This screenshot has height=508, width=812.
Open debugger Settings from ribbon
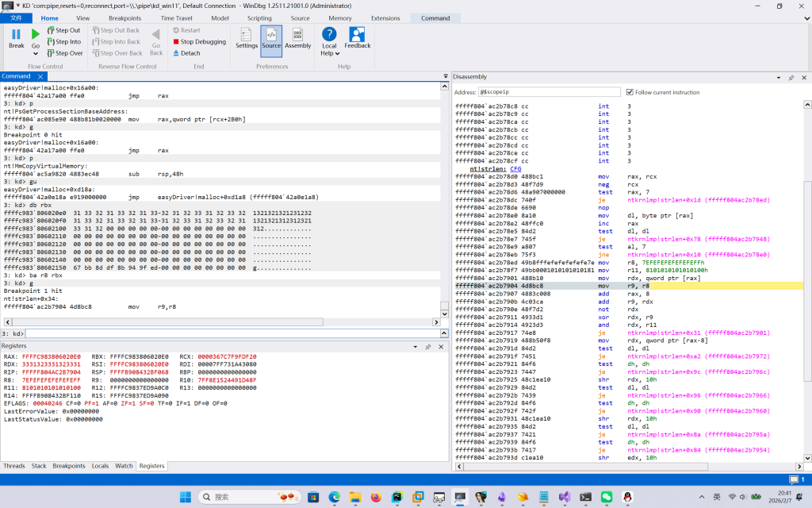click(x=247, y=37)
